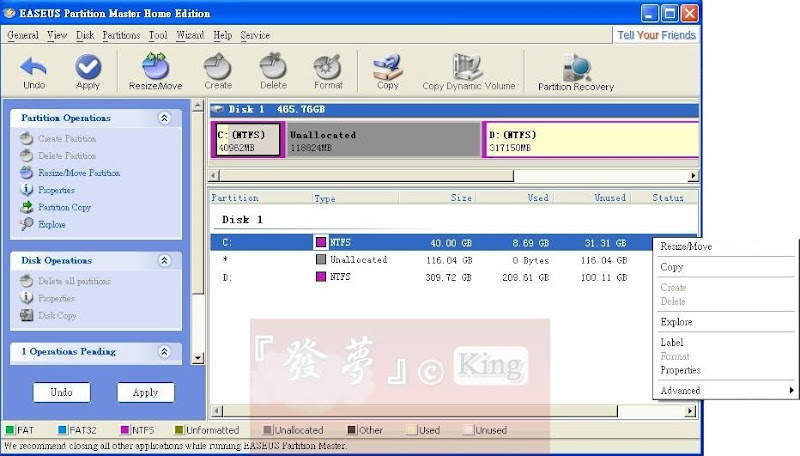Collapse the Disk Operations panel

coord(164,261)
